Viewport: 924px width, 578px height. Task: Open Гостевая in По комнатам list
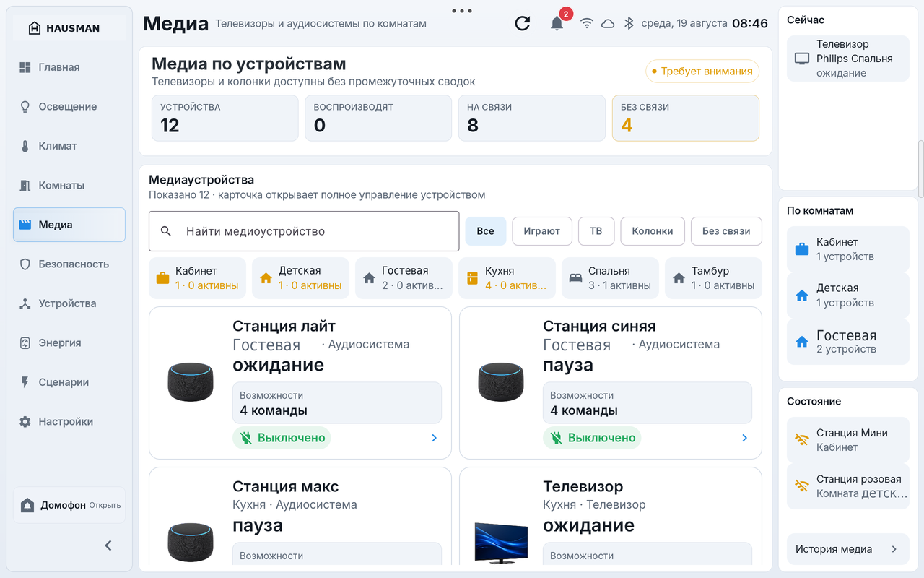pos(847,342)
